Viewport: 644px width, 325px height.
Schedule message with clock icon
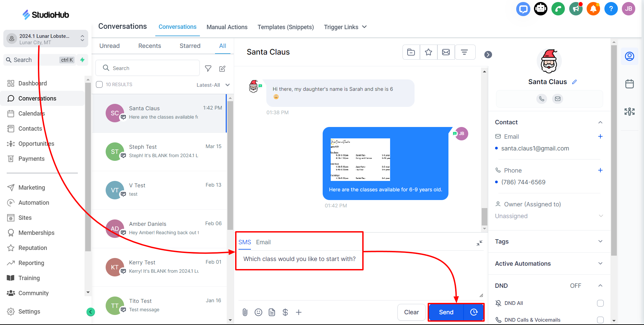474,312
